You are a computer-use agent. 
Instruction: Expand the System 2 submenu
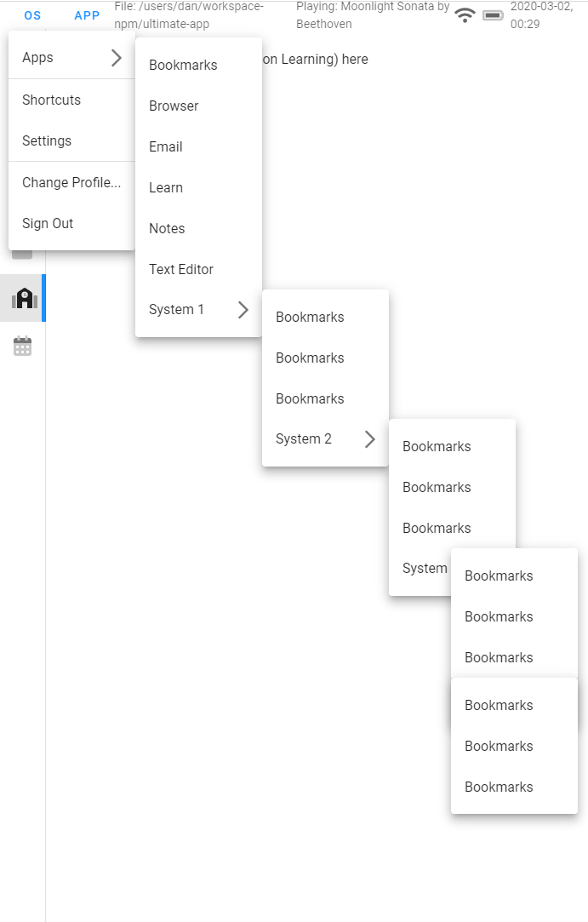(369, 438)
